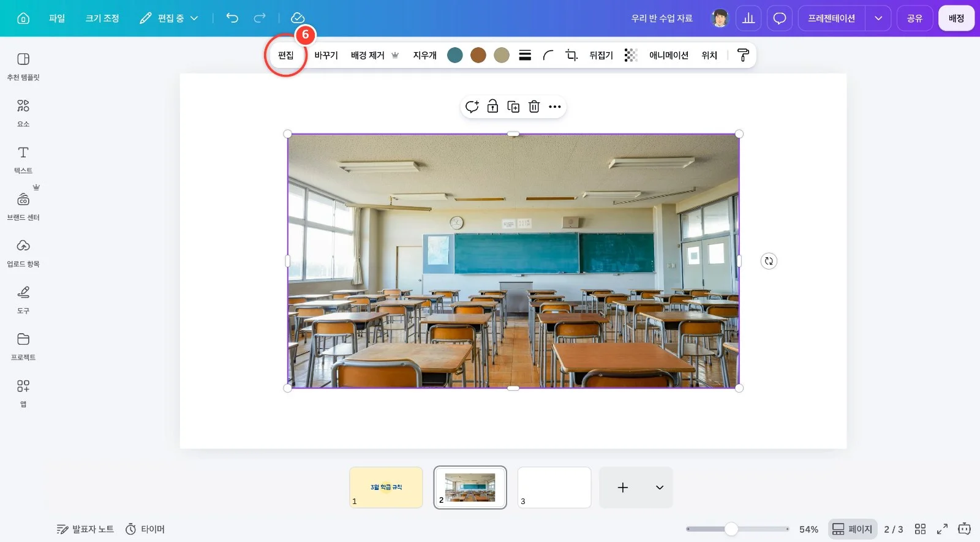Click 배경 제거 background remover
Image resolution: width=980 pixels, height=542 pixels.
(374, 55)
